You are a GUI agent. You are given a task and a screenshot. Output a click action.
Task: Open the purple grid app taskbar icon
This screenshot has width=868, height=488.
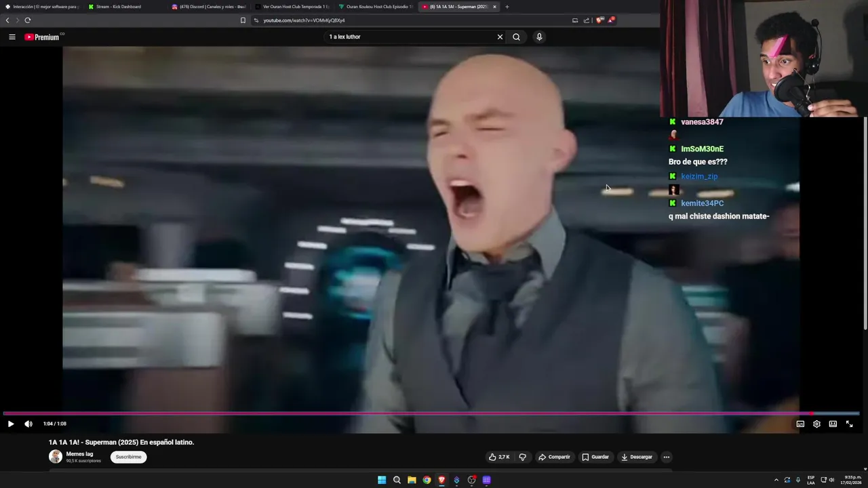[x=486, y=480]
